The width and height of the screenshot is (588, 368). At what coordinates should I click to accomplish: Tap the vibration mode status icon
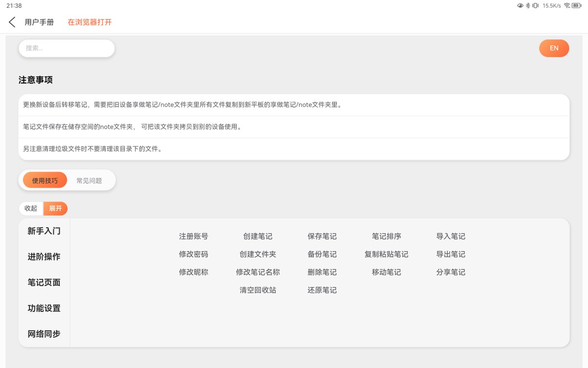pyautogui.click(x=536, y=5)
